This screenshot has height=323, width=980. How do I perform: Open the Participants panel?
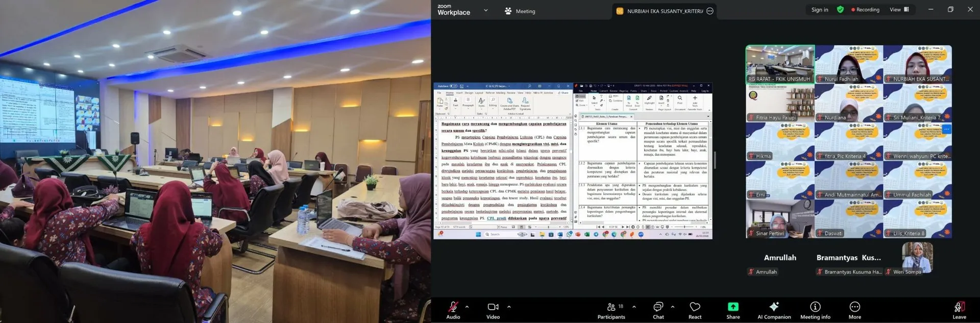coord(611,310)
